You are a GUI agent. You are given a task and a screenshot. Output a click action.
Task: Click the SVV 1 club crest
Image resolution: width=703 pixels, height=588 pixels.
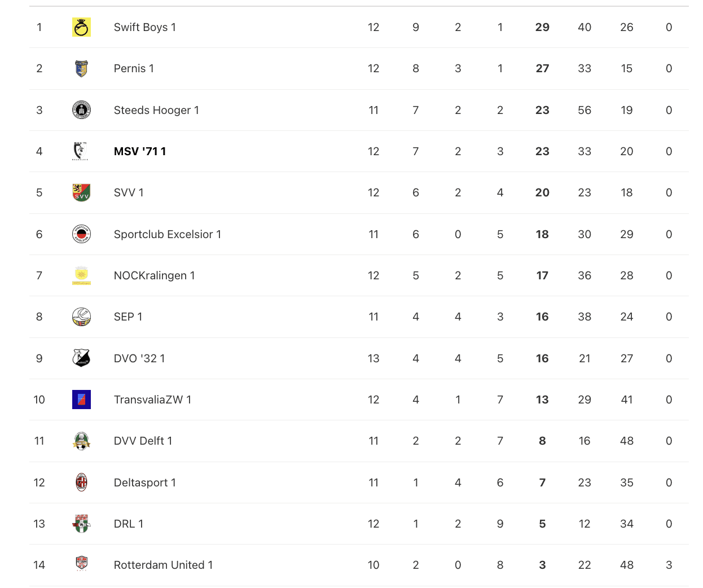[81, 192]
